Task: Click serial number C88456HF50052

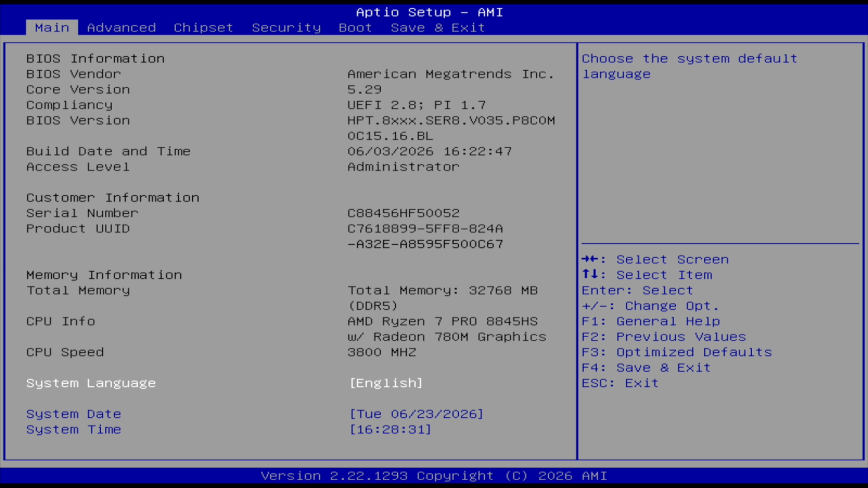Action: [403, 213]
